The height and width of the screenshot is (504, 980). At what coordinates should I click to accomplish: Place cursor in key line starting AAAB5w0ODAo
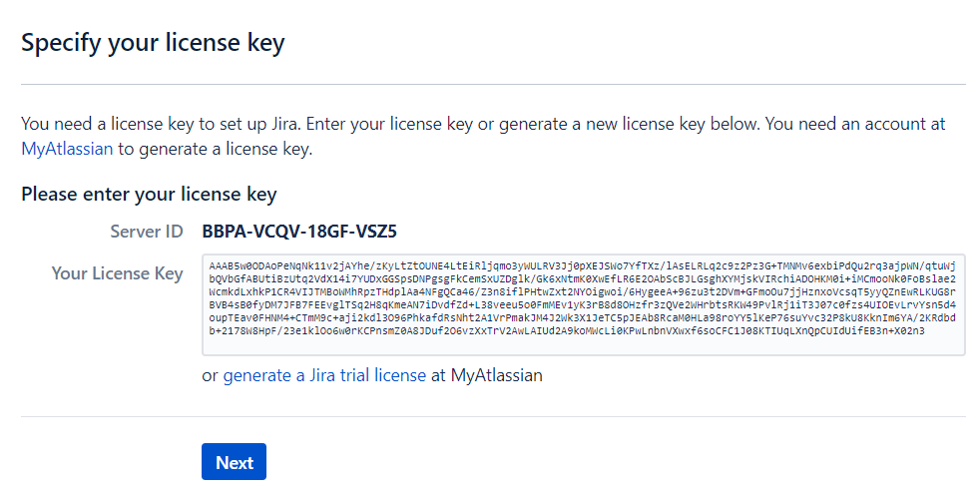pyautogui.click(x=583, y=265)
